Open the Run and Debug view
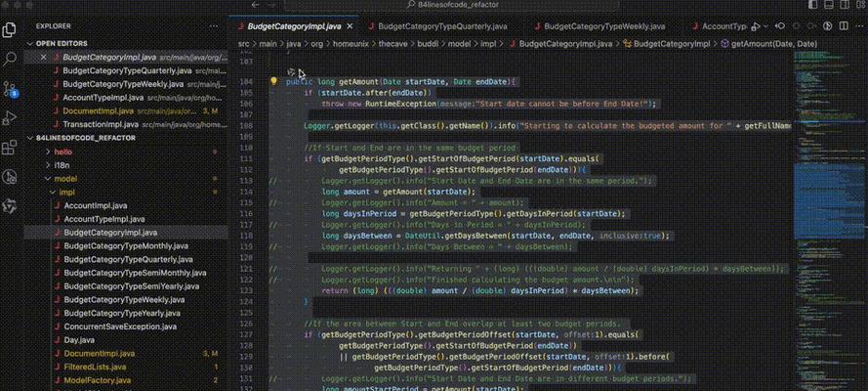868x391 pixels. [10, 118]
